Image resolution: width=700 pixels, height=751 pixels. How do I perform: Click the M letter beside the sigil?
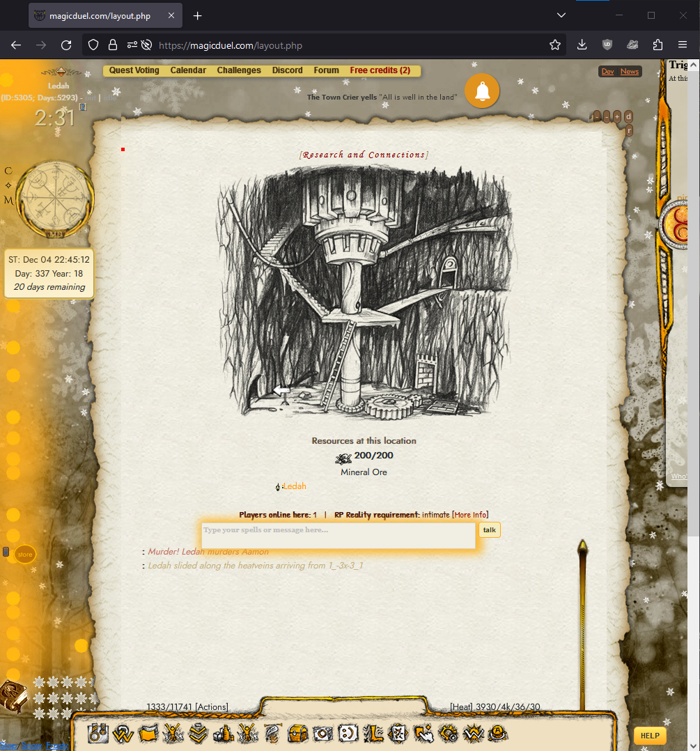coord(8,200)
